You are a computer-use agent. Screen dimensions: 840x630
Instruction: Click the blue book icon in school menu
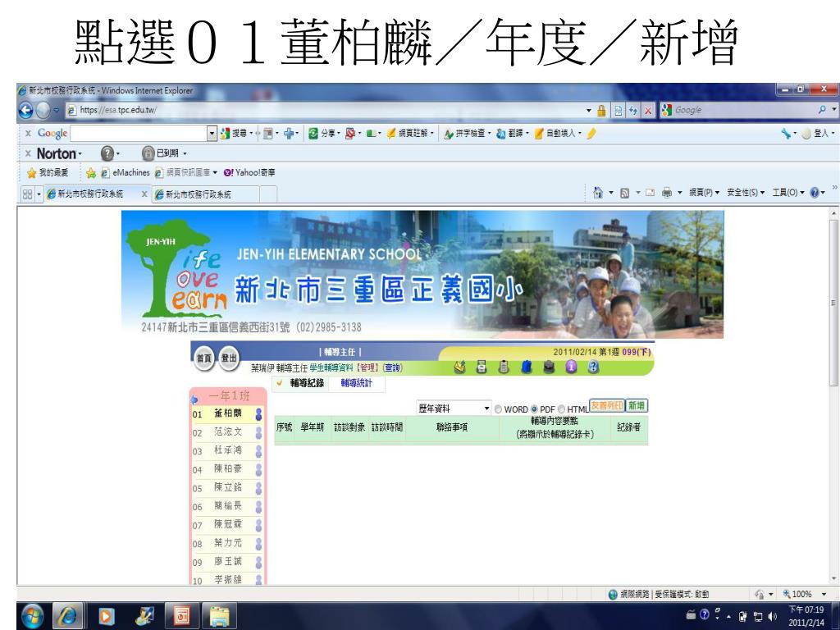[526, 367]
